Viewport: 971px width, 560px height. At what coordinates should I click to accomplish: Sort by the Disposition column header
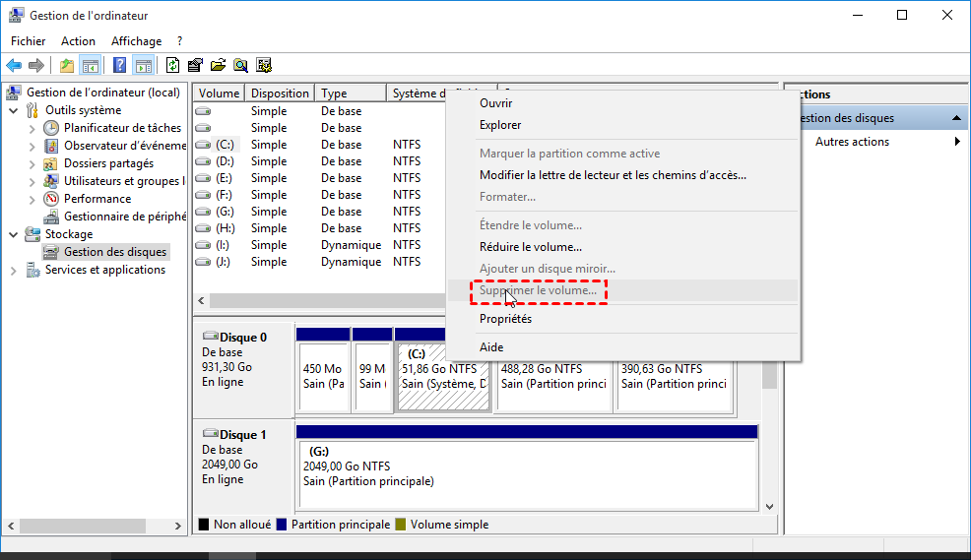click(x=280, y=93)
